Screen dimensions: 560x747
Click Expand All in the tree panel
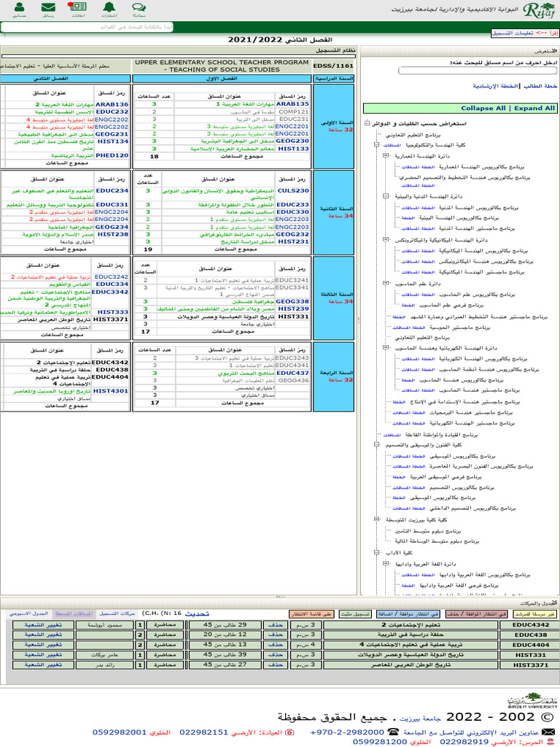534,108
